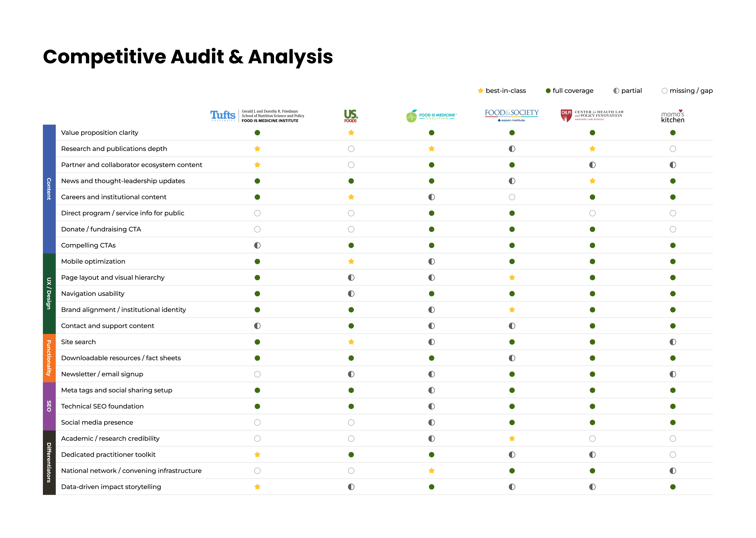This screenshot has width=756, height=538.
Task: Click 'Direct program / service info for public' label
Action: pos(123,213)
